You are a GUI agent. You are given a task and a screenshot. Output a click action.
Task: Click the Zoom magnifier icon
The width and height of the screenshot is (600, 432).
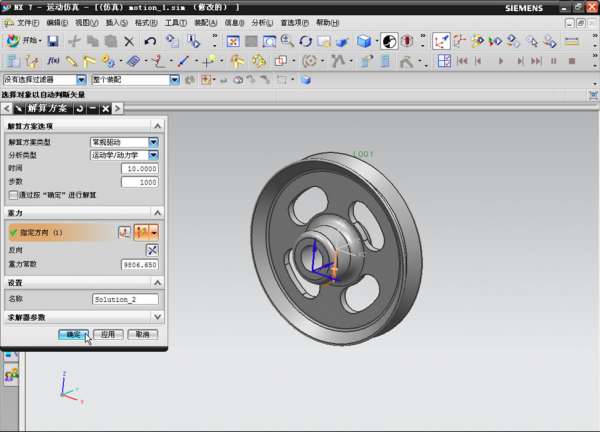[288, 41]
